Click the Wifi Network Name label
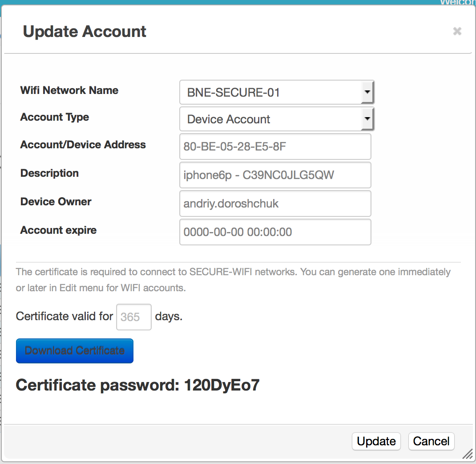This screenshot has height=464, width=476. [69, 90]
